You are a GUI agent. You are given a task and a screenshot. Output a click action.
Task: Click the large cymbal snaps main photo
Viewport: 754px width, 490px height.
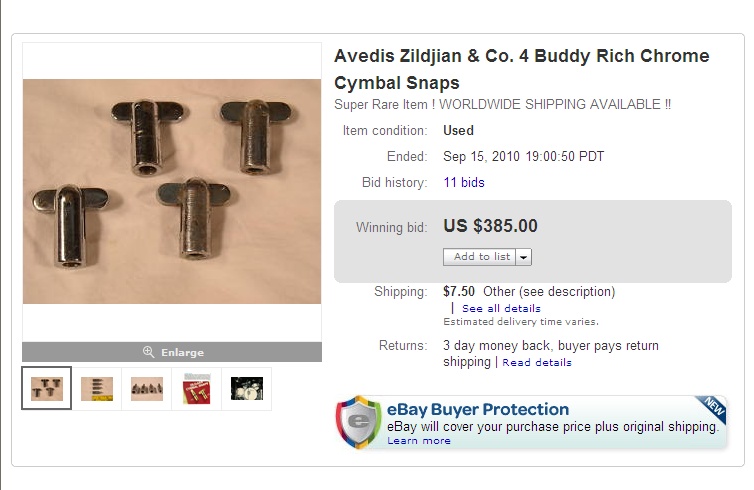click(x=172, y=192)
